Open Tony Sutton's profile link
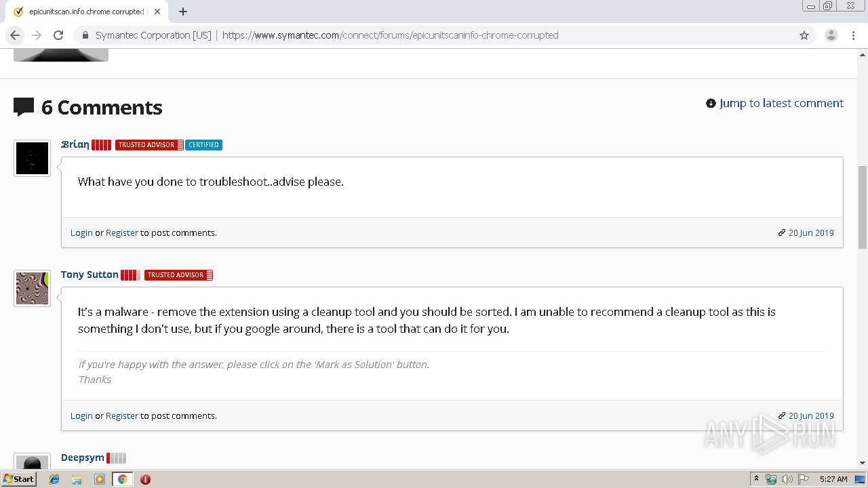Image resolution: width=868 pixels, height=488 pixels. click(x=90, y=274)
